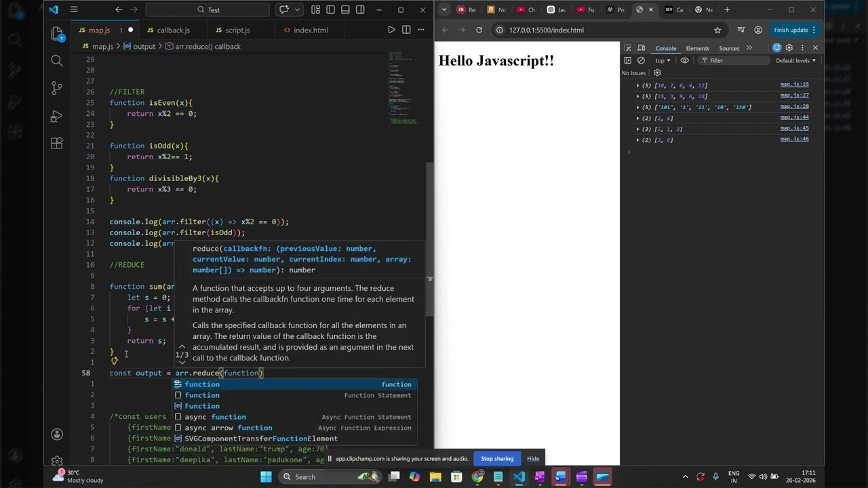The image size is (868, 488).
Task: Toggle VS Code primary side bar layout
Action: 330,9
